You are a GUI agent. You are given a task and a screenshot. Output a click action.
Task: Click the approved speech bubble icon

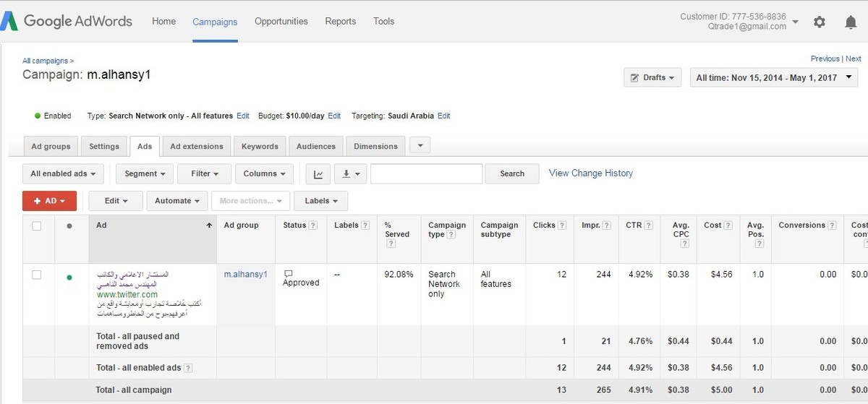(x=289, y=274)
